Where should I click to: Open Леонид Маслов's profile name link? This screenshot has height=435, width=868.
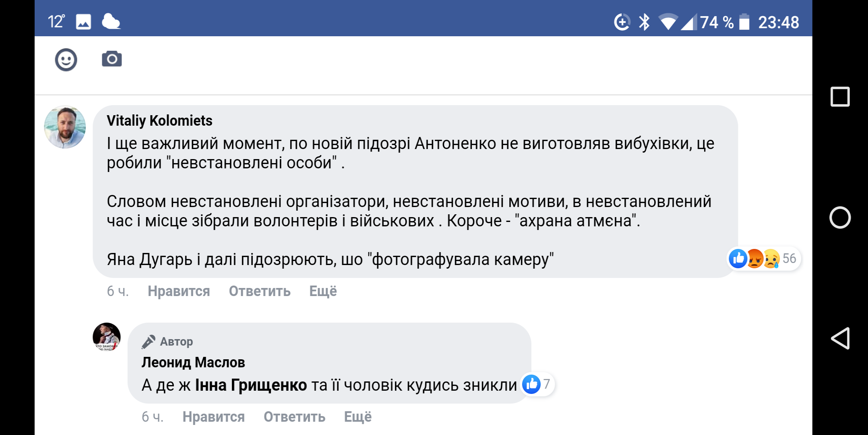point(193,362)
